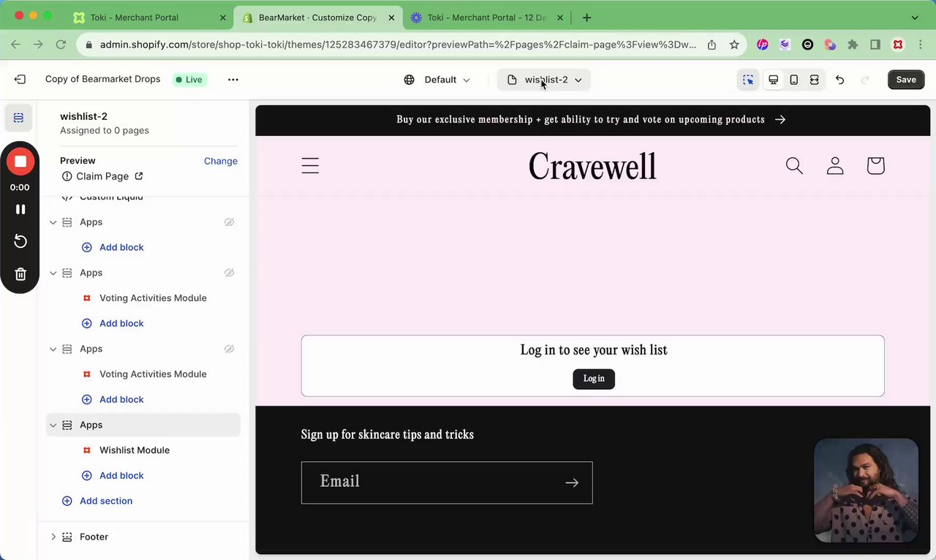Switch to fullscreen preview icon

(814, 80)
